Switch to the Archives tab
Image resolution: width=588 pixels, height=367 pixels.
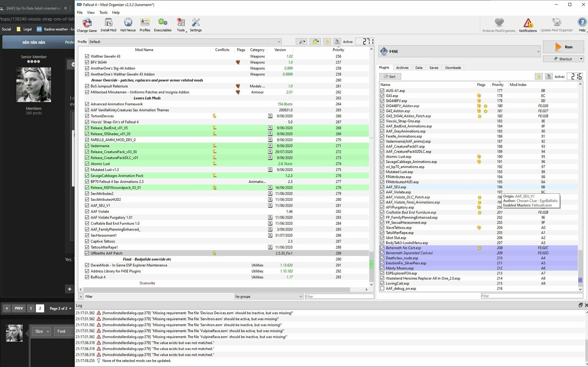(402, 68)
